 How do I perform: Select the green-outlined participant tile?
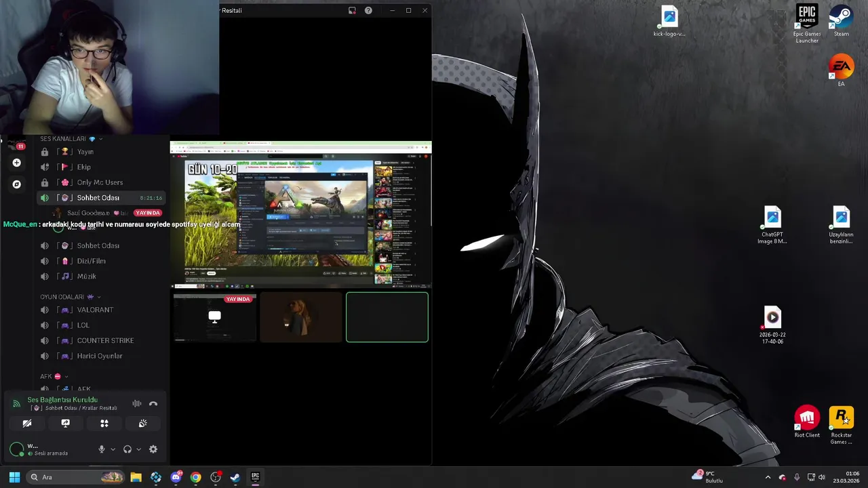point(387,317)
